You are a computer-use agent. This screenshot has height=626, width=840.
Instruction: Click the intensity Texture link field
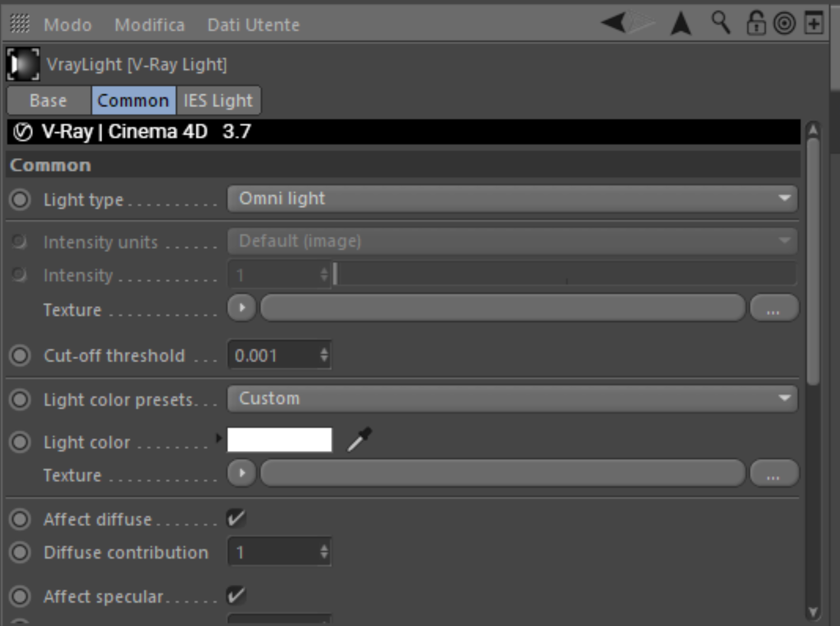coord(502,308)
